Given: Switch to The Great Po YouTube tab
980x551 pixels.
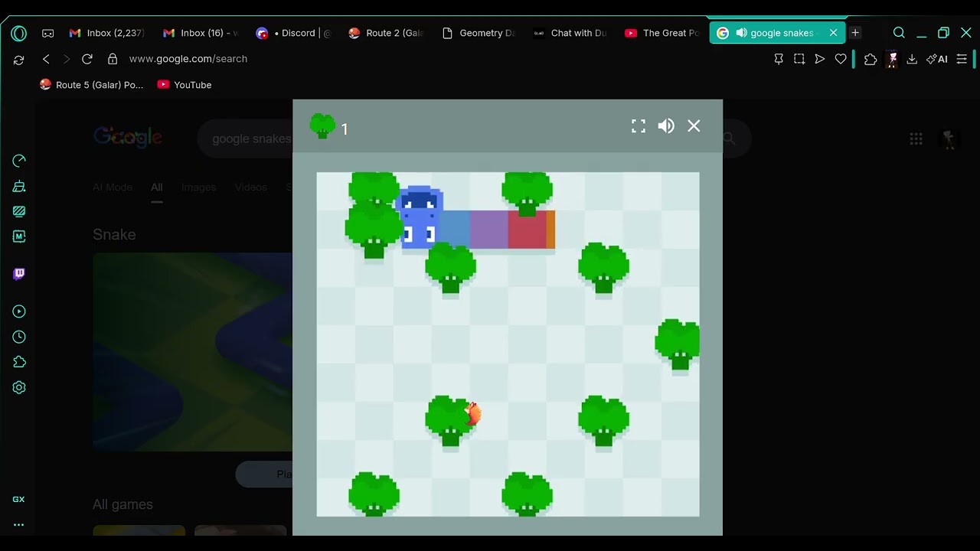Looking at the screenshot, I should (663, 33).
